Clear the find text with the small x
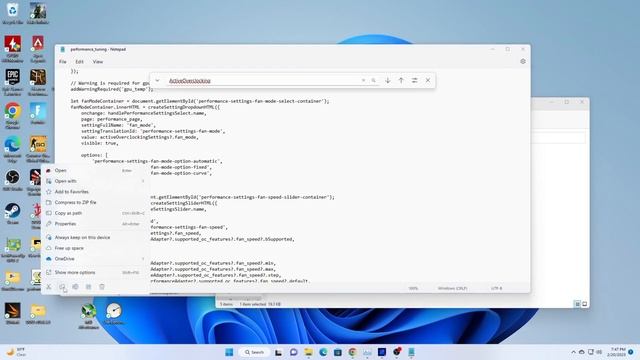The image size is (640, 360). point(363,80)
